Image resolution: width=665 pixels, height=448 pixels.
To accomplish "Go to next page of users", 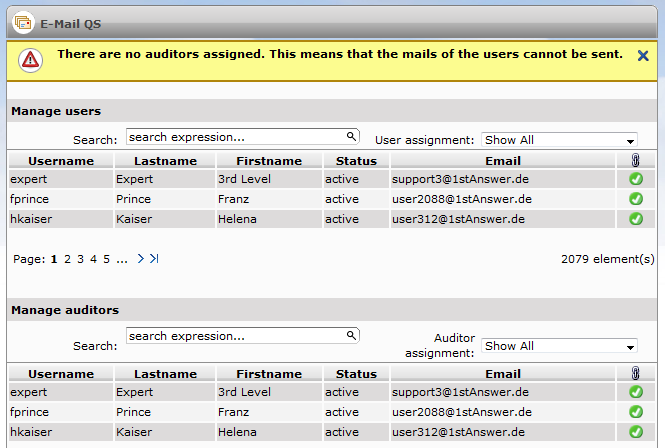I will pos(141,258).
